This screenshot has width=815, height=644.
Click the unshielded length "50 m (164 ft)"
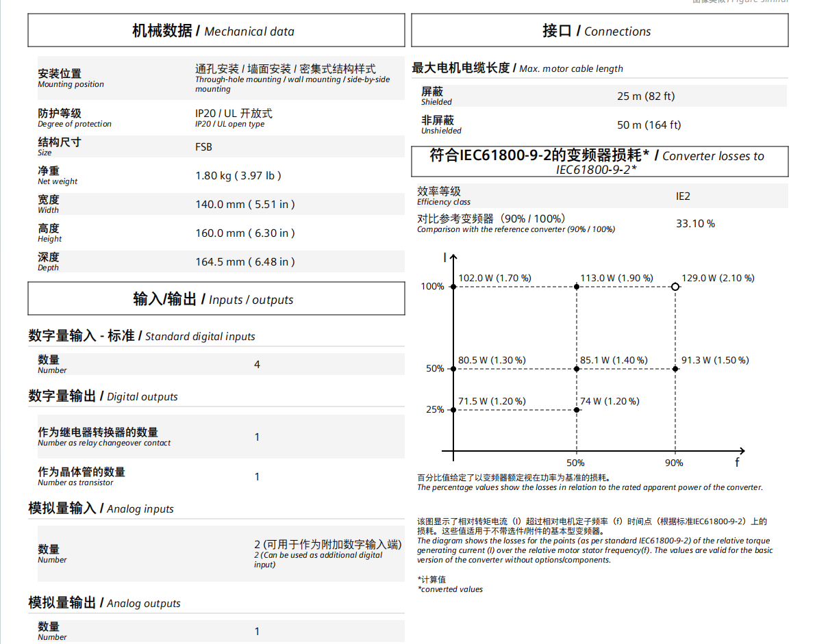coord(649,125)
